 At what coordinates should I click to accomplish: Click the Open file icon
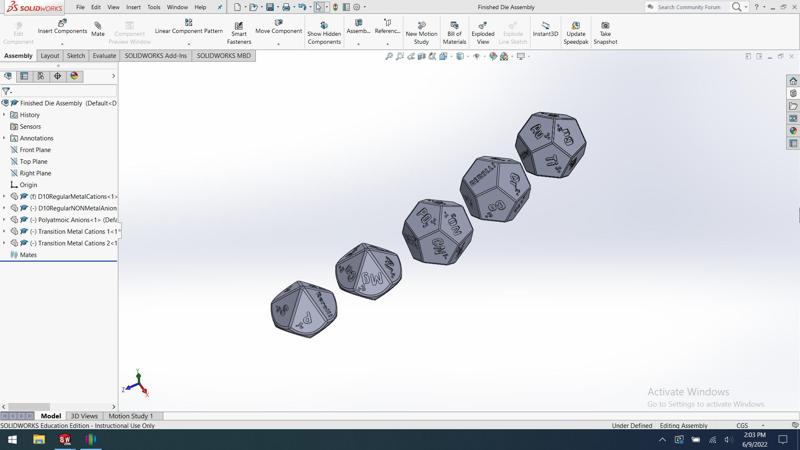253,7
